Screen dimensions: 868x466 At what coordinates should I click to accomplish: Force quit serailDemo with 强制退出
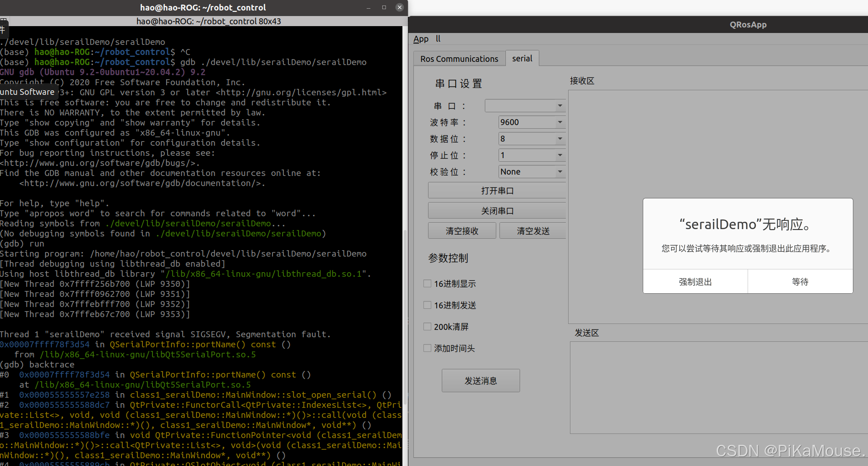click(x=695, y=282)
